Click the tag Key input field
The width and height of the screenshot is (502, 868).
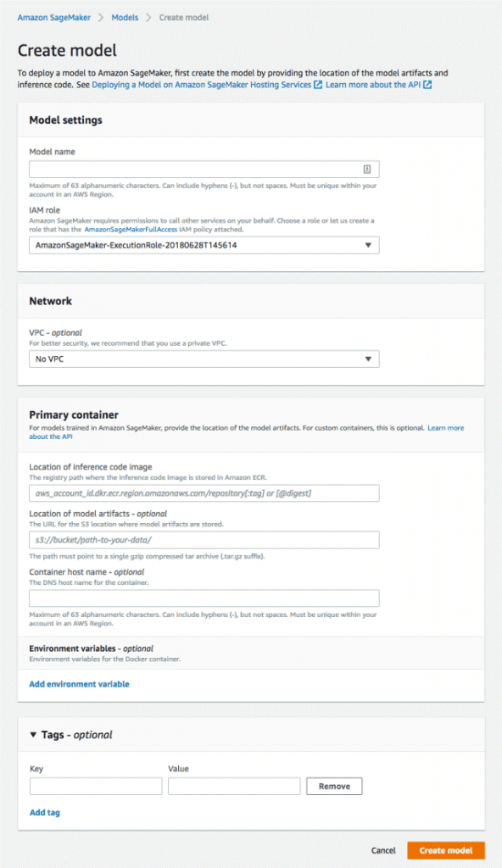95,786
